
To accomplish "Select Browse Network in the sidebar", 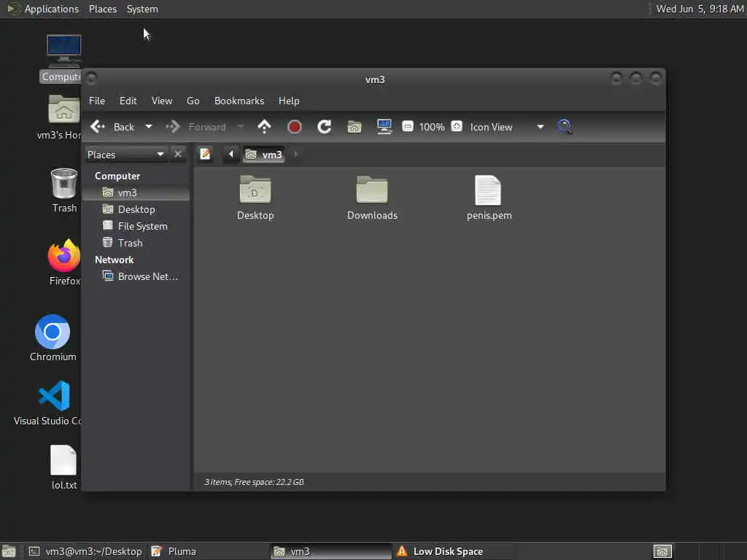I will click(136, 276).
